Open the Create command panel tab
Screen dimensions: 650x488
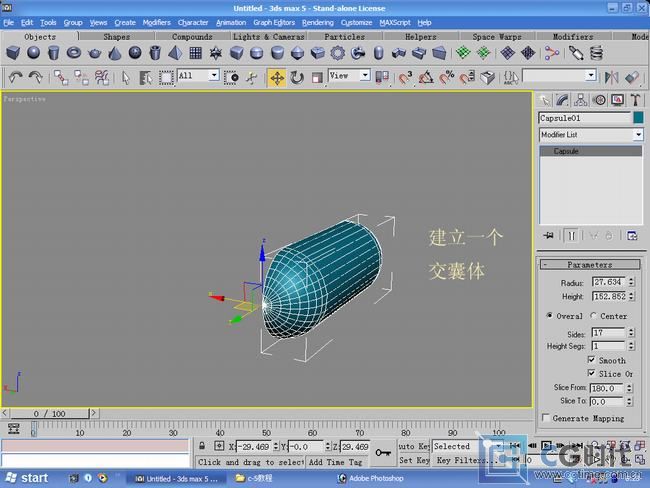point(544,100)
